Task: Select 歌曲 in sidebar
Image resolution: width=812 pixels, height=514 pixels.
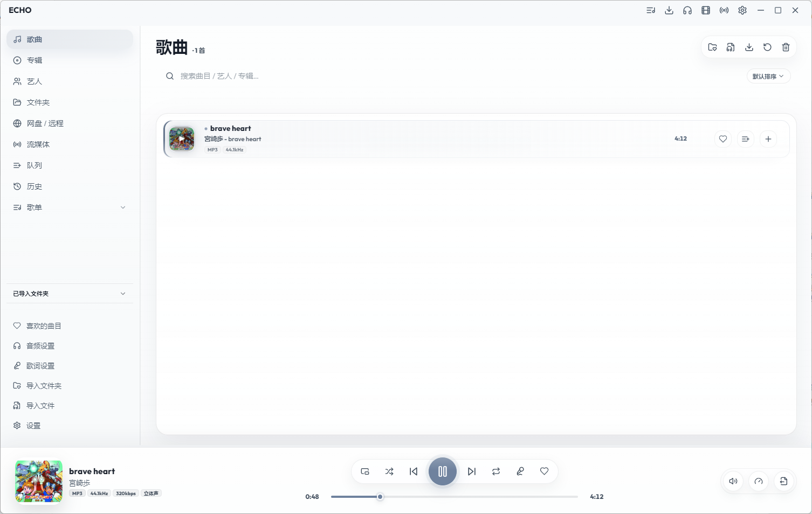Action: [70, 39]
